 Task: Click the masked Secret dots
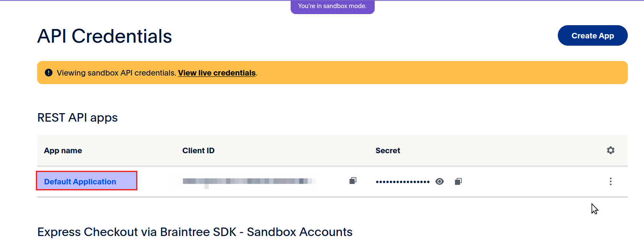(402, 182)
